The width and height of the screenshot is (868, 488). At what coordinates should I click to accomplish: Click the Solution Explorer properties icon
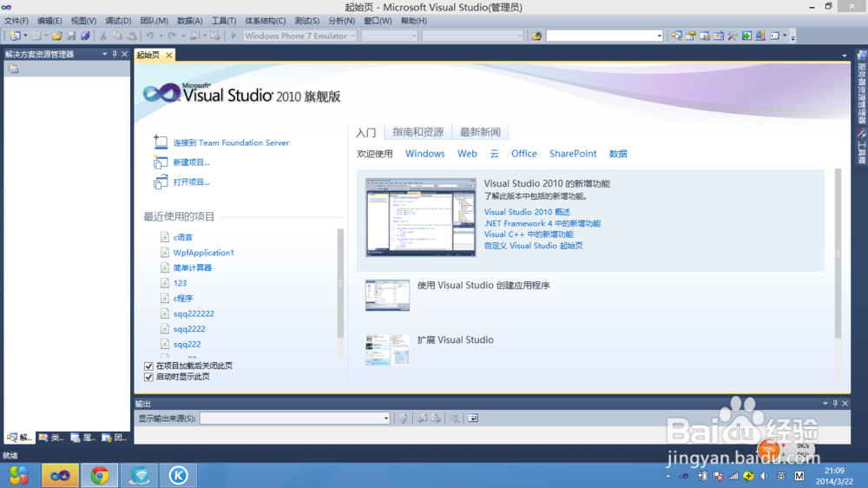(x=13, y=69)
